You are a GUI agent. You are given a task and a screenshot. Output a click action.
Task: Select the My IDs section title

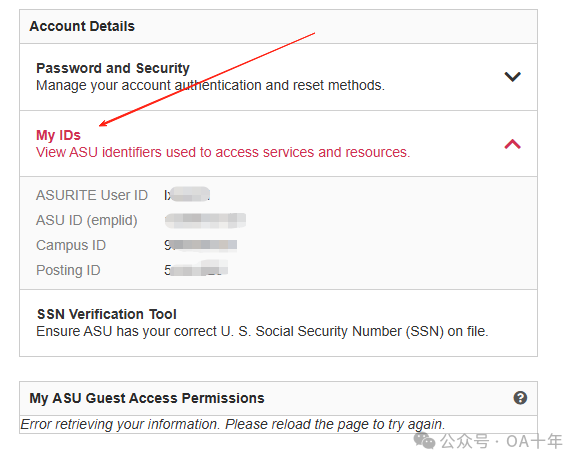pos(58,135)
